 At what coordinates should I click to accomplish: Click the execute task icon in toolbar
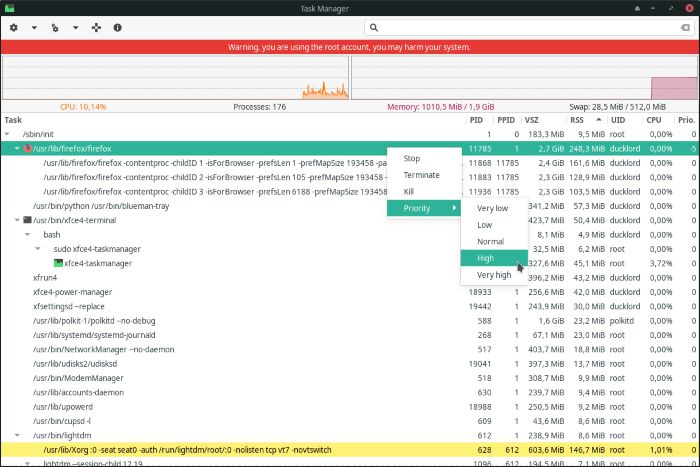(x=55, y=28)
